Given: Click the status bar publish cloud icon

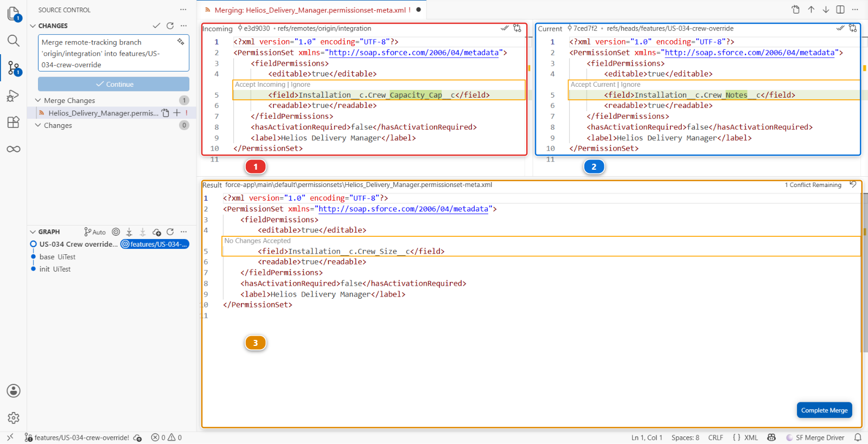Looking at the screenshot, I should pyautogui.click(x=138, y=437).
